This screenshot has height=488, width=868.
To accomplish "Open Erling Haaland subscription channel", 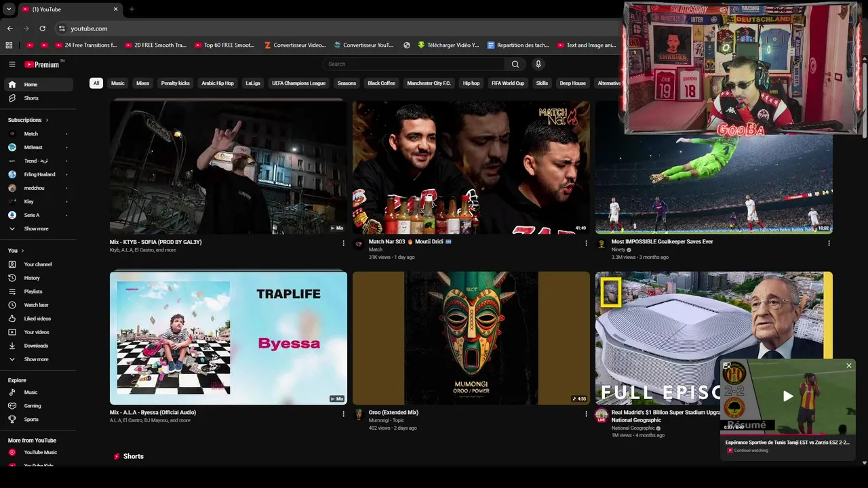I will pyautogui.click(x=39, y=174).
